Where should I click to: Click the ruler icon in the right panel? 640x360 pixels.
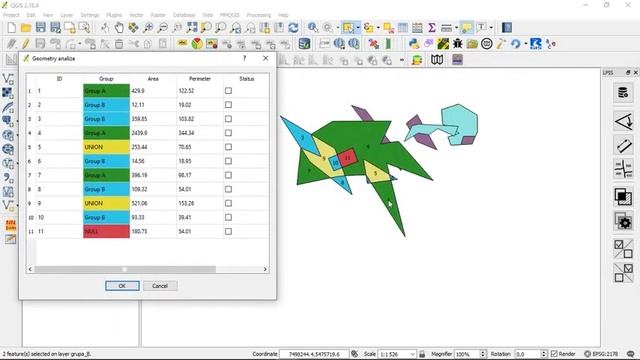tap(623, 145)
